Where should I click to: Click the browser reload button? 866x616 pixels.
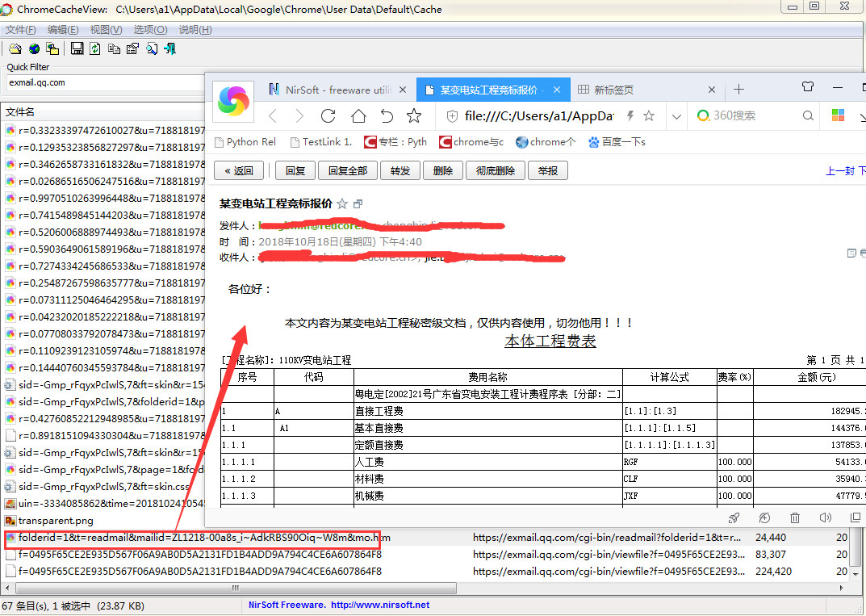click(x=328, y=115)
